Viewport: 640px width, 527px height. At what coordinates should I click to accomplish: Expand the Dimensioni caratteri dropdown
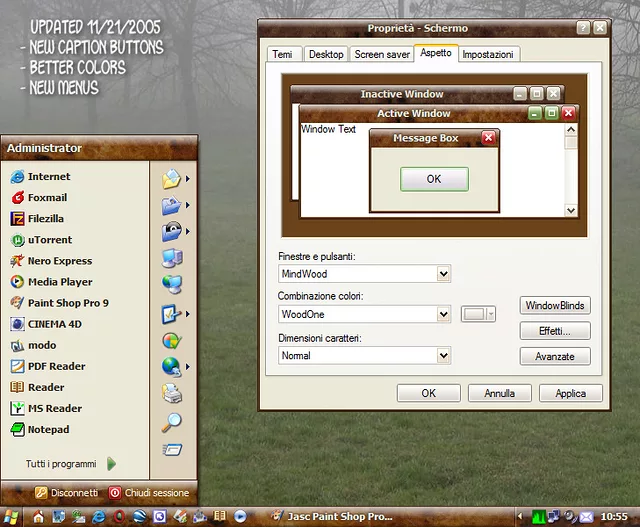(444, 355)
